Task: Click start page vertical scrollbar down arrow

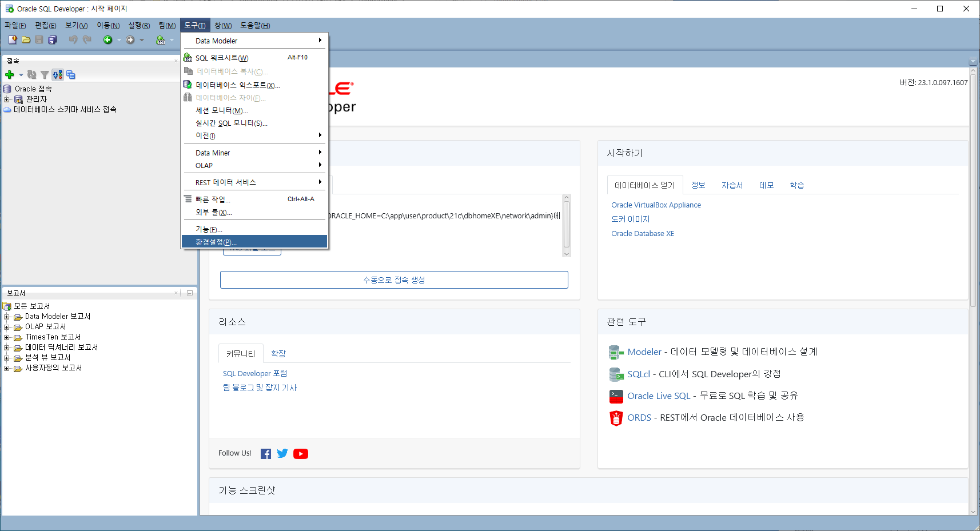Action: click(x=974, y=512)
